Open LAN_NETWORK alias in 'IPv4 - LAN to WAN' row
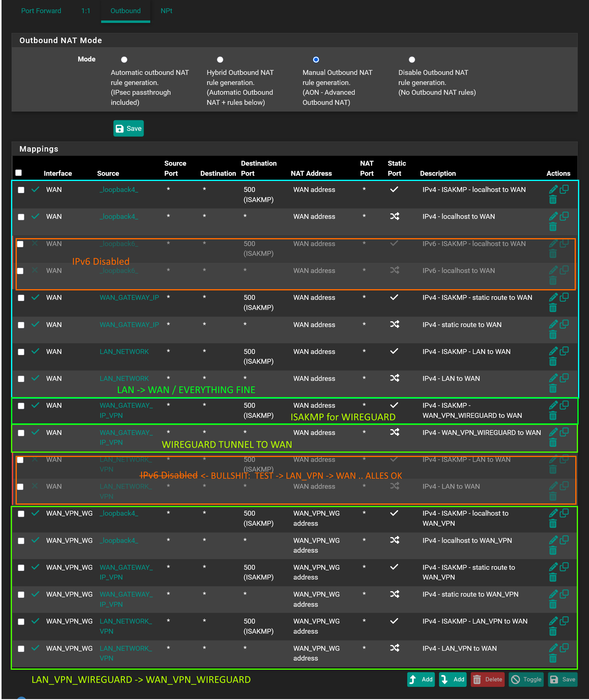 coord(124,378)
